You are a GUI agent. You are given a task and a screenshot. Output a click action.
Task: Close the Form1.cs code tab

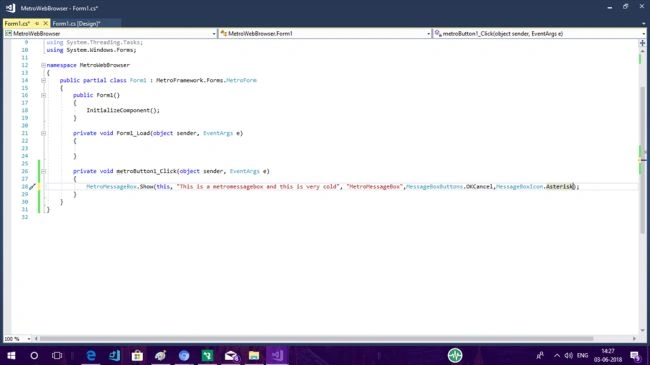pos(46,24)
